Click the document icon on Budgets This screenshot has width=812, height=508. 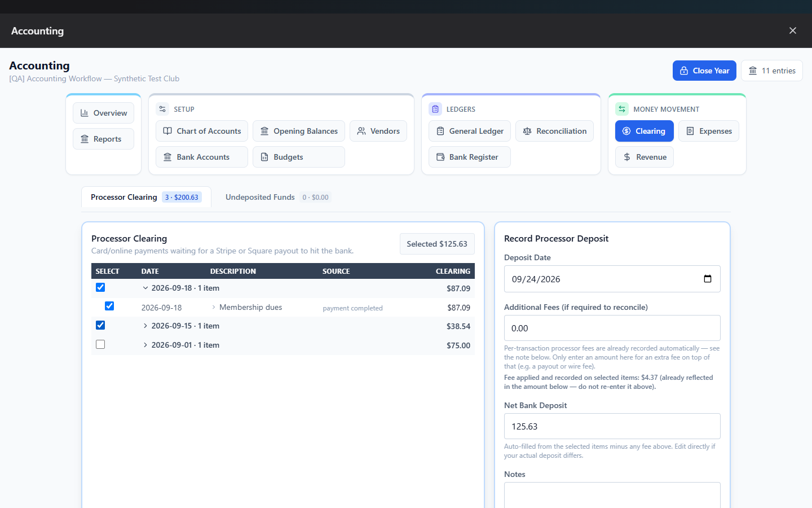[264, 157]
